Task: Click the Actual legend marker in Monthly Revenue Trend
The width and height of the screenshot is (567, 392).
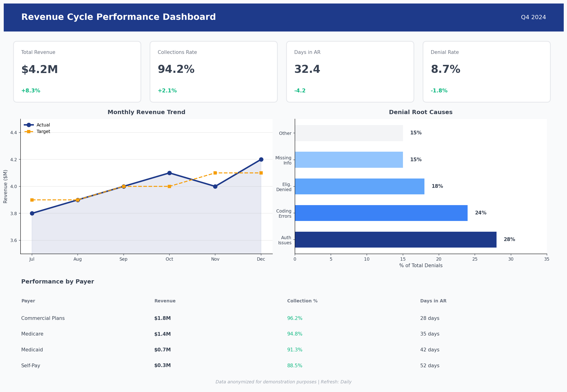Action: [x=28, y=125]
